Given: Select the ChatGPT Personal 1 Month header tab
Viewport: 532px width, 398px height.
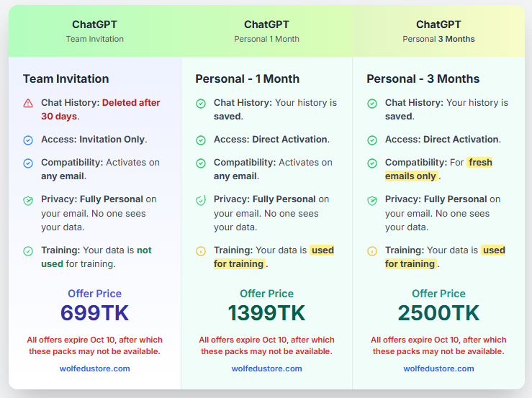Looking at the screenshot, I should coord(266,31).
